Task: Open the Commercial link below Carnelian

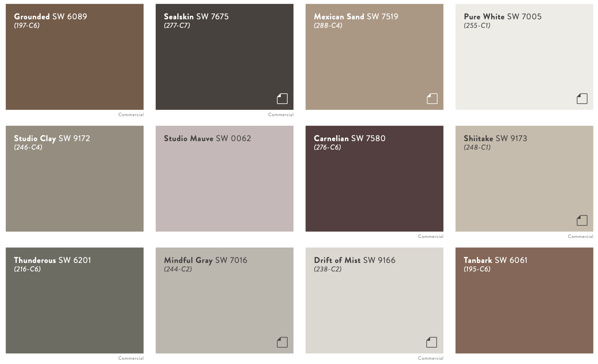Action: [x=430, y=236]
